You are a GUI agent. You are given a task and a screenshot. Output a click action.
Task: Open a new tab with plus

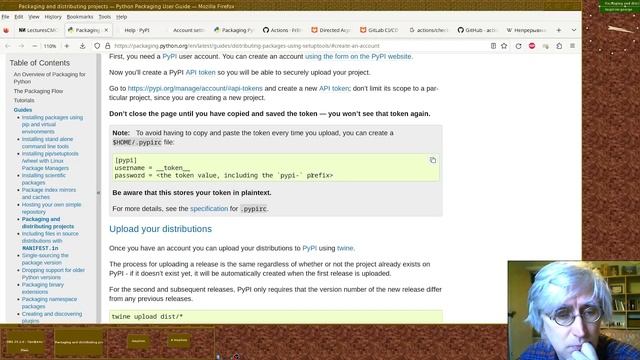pos(559,30)
